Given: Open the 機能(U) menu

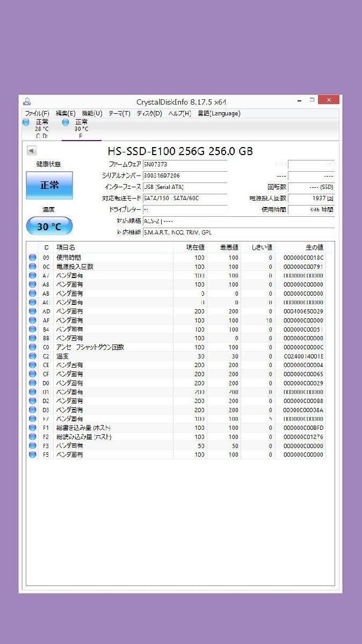Looking at the screenshot, I should click(x=92, y=113).
